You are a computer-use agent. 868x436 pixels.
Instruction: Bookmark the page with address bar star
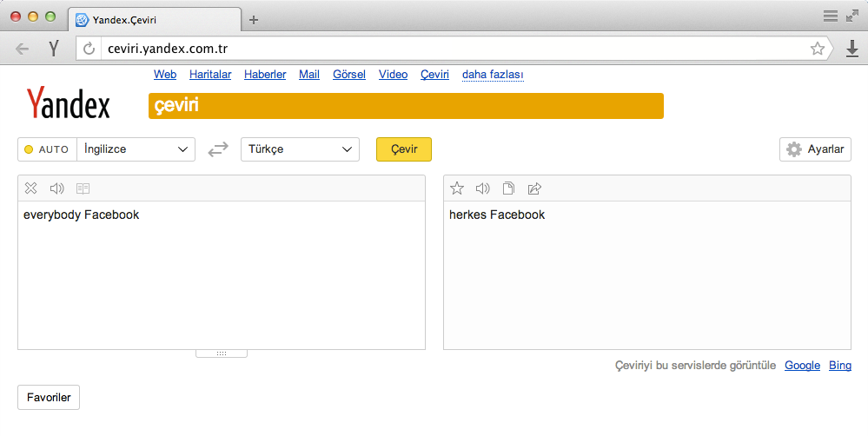point(818,49)
